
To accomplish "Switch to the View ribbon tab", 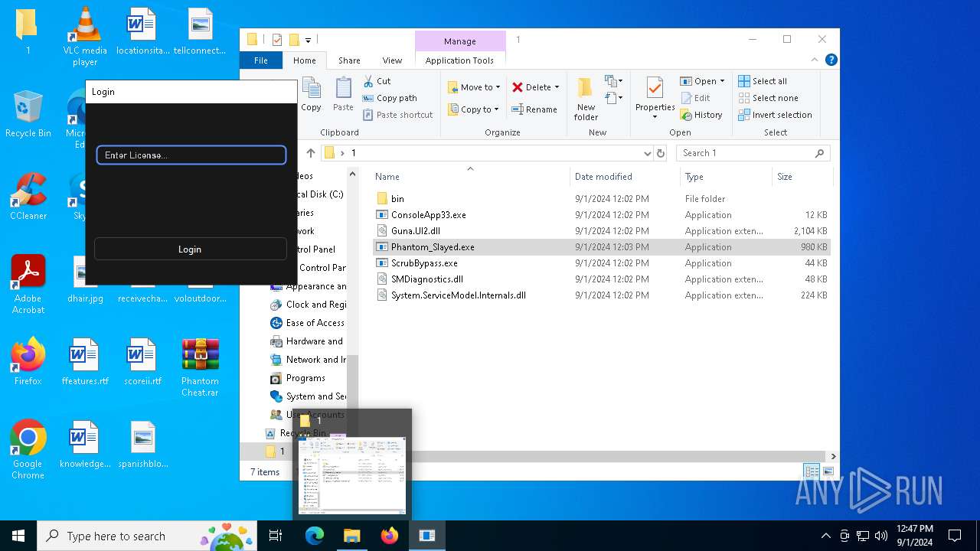I will (x=392, y=60).
